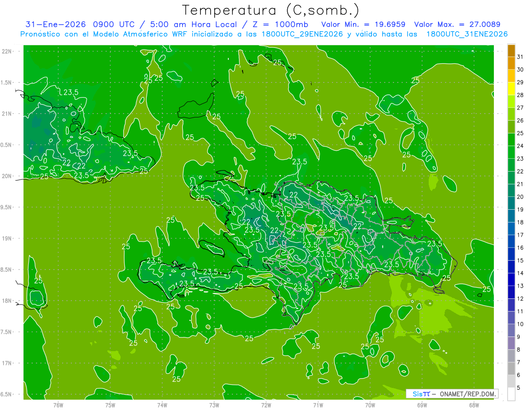Viewport: 532px width, 411px height.
Task: Pick the white swatch below 5
Action: (511, 394)
